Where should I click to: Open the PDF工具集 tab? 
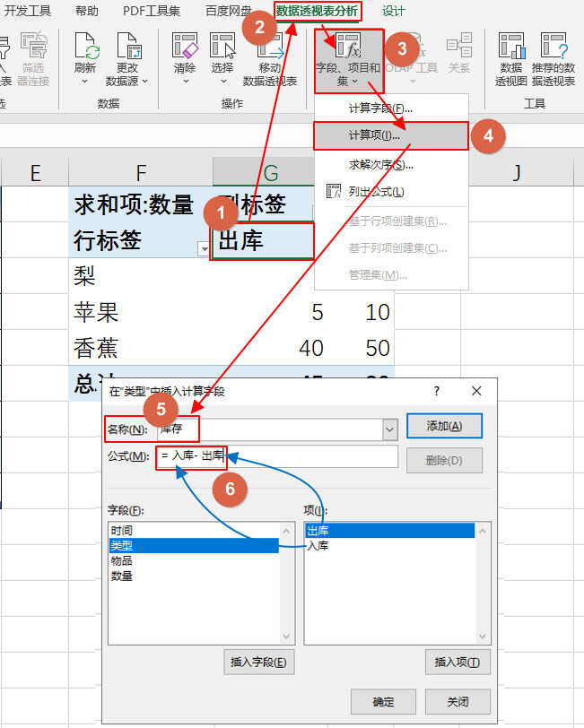pyautogui.click(x=151, y=11)
